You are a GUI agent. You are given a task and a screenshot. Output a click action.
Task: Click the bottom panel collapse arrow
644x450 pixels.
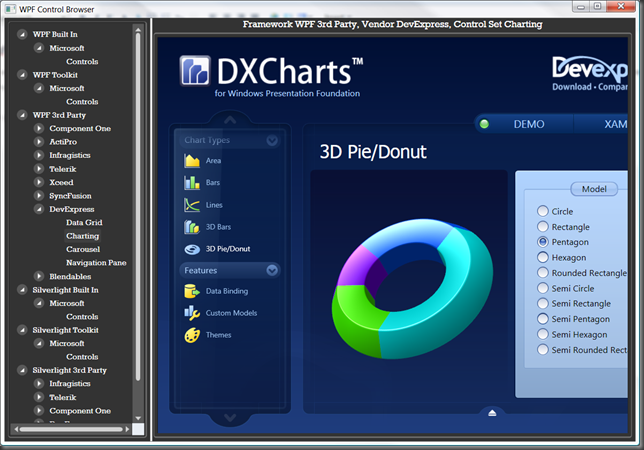tap(492, 413)
